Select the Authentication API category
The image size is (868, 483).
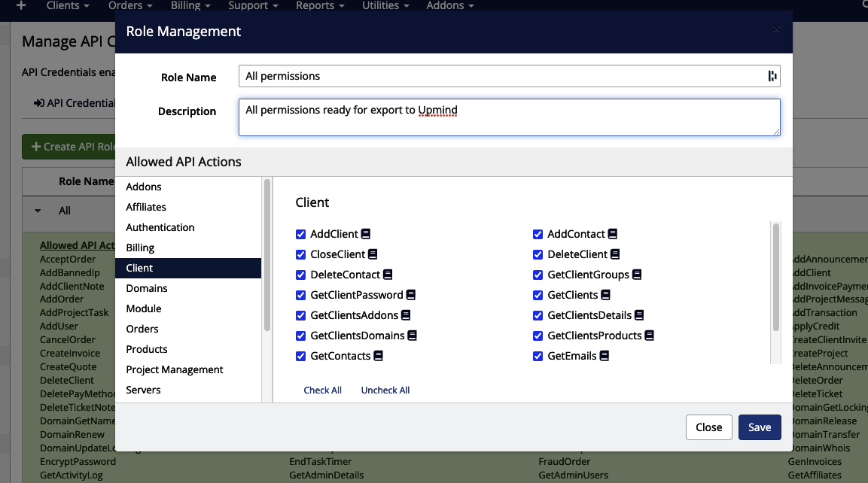point(188,227)
